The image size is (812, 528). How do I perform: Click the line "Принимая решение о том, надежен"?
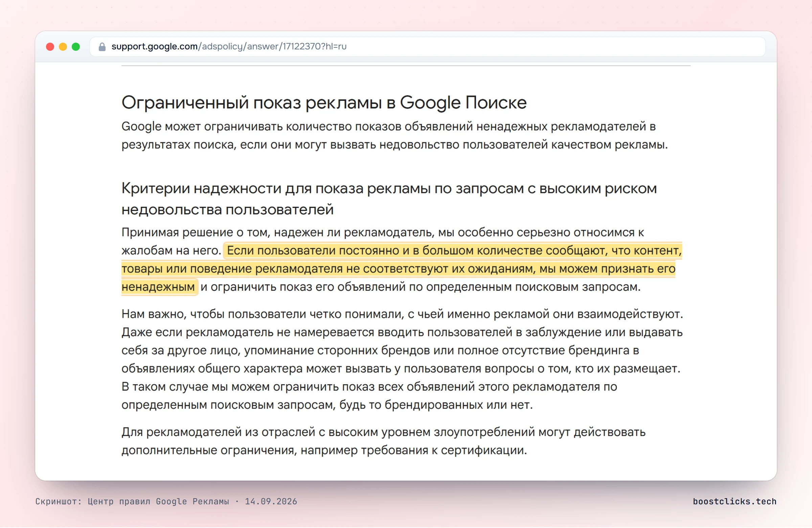point(383,233)
